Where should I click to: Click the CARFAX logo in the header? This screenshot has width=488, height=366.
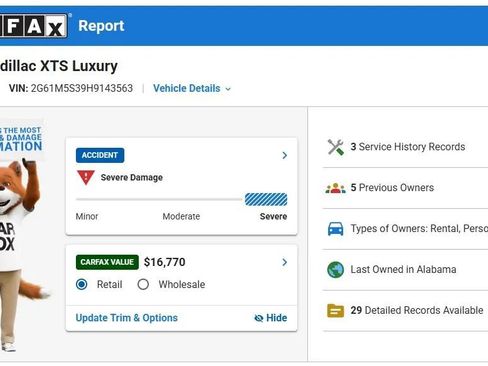point(33,26)
